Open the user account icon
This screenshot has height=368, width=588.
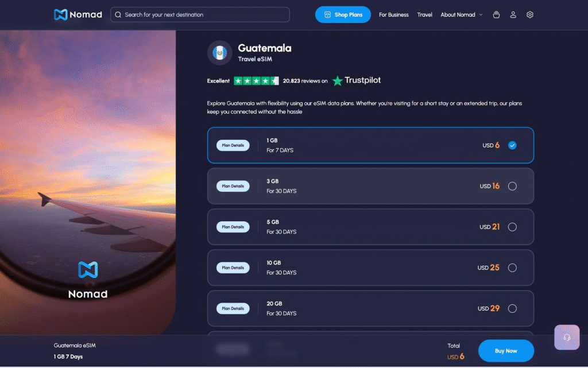pos(513,14)
